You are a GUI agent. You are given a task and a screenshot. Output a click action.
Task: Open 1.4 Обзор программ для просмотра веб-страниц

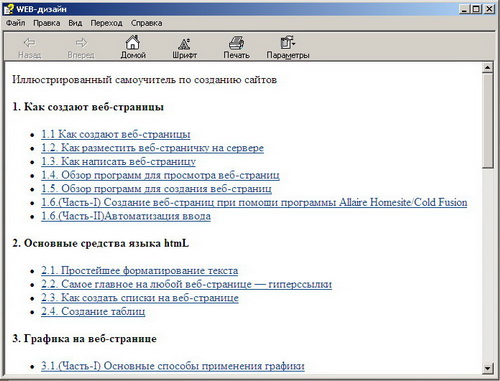(x=160, y=175)
